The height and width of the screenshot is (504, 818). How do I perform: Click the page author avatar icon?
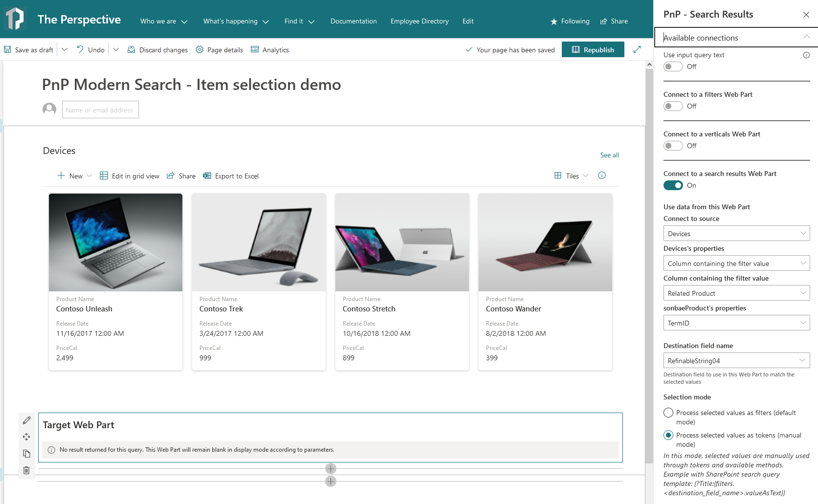[x=49, y=109]
